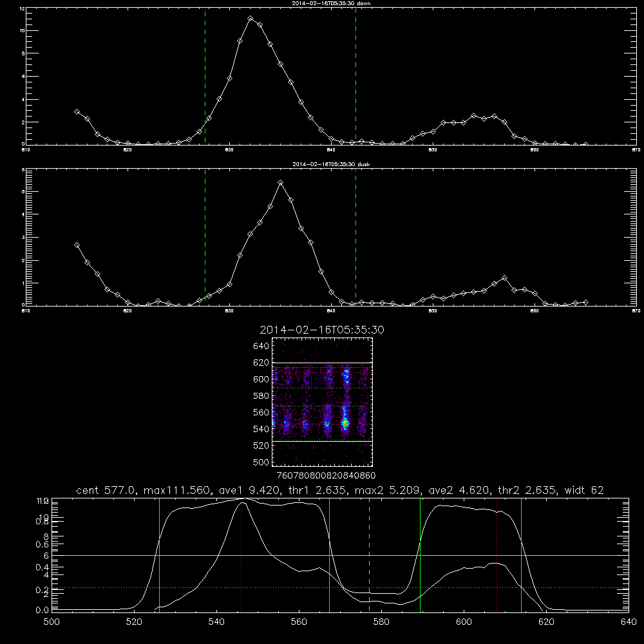Click y-axis label '640' beside spectral image
Viewport: 644px width, 644px height.
[x=261, y=346]
